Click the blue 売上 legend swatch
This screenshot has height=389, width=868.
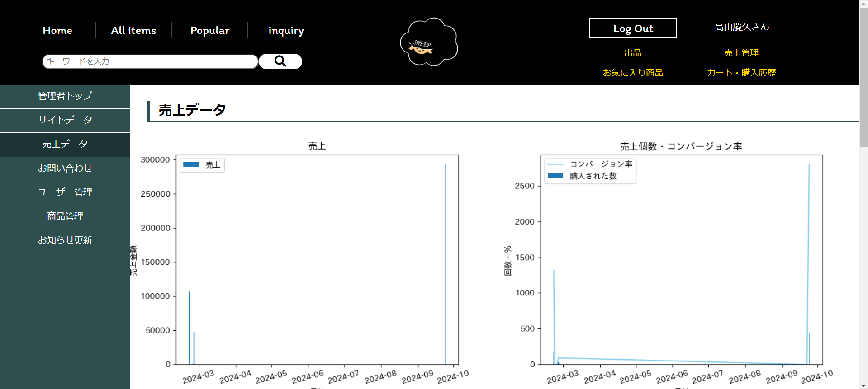pos(191,165)
